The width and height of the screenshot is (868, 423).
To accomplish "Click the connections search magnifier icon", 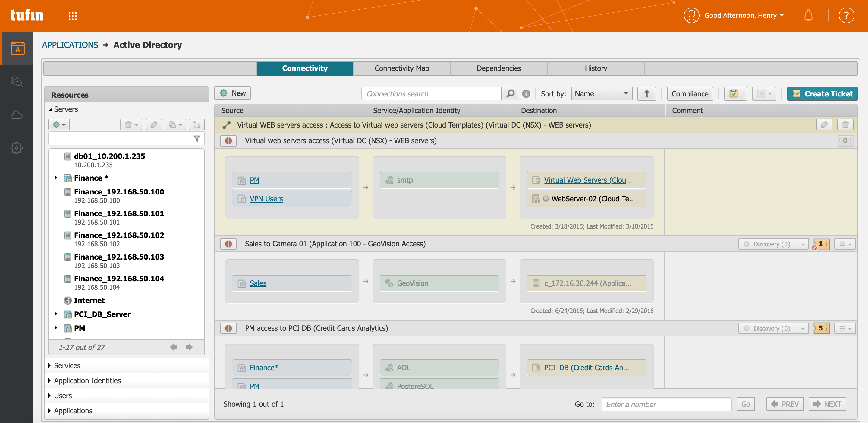I will [x=510, y=93].
